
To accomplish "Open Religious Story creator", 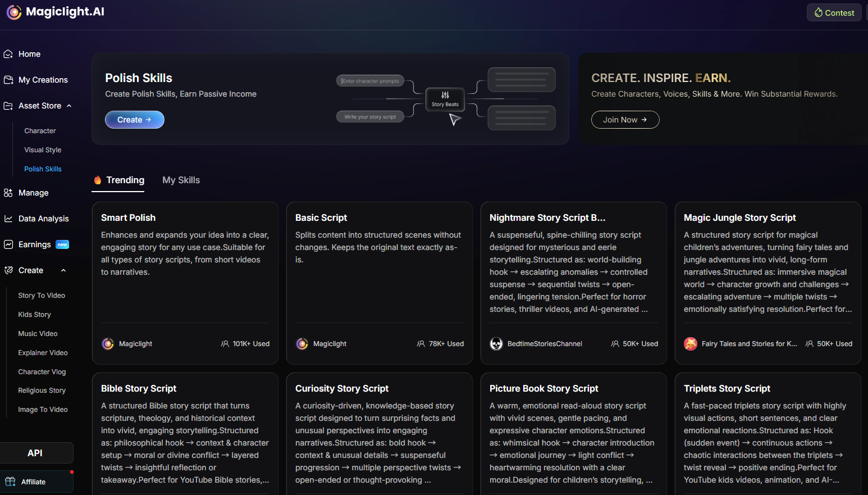I will 42,390.
